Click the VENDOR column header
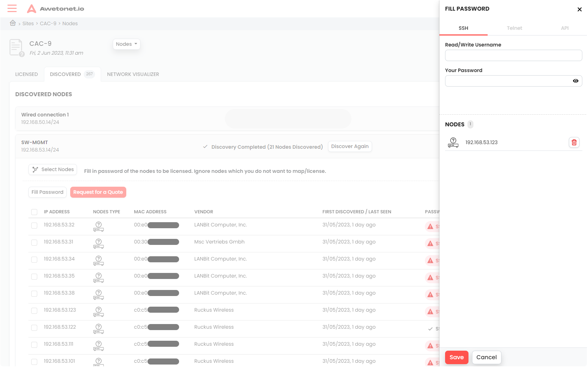 point(204,212)
